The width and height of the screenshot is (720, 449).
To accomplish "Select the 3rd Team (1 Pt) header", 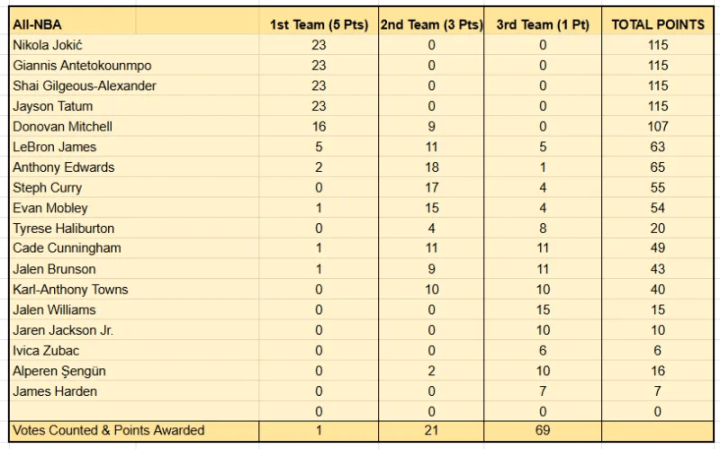I will pos(543,22).
